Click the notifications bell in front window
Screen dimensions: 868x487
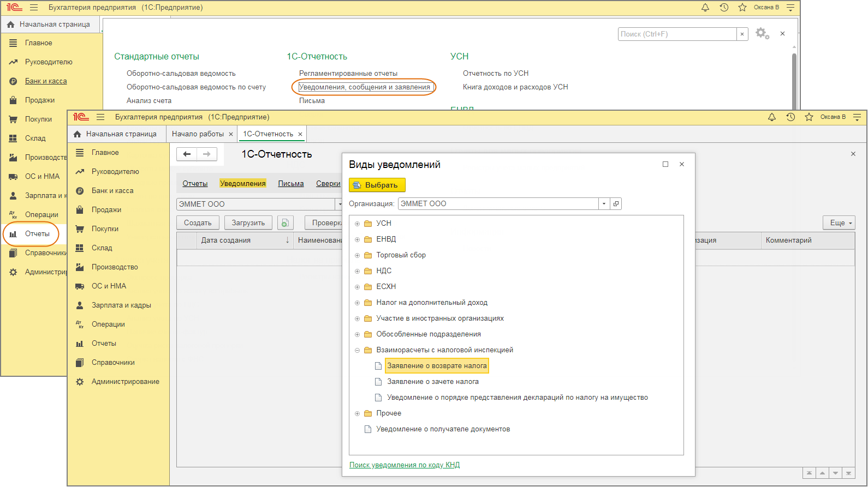772,117
